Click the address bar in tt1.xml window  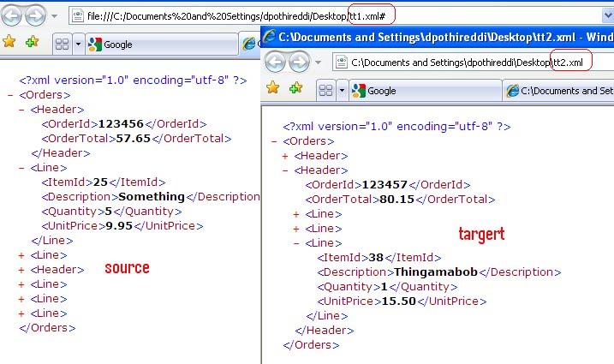coord(335,16)
